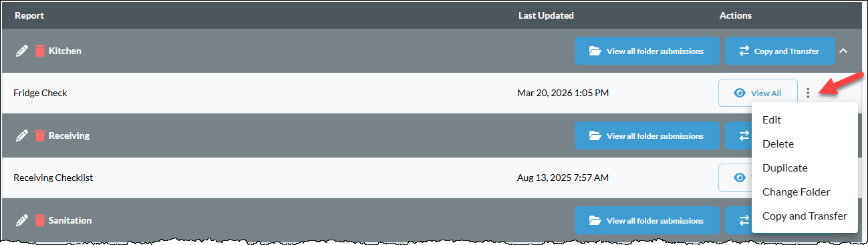View all Fridge Check submissions
The width and height of the screenshot is (868, 245).
tap(758, 93)
